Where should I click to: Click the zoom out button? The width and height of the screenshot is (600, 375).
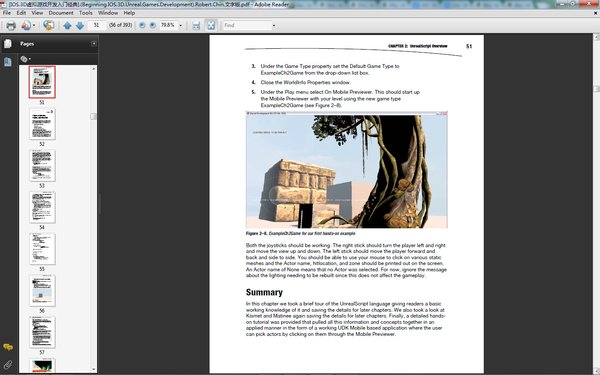[142, 25]
